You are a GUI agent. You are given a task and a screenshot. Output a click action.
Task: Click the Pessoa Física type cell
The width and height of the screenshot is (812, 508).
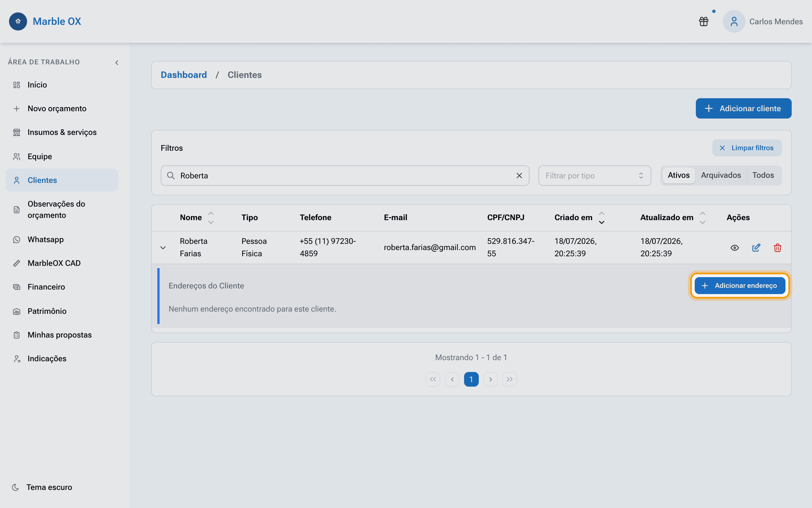pyautogui.click(x=254, y=247)
